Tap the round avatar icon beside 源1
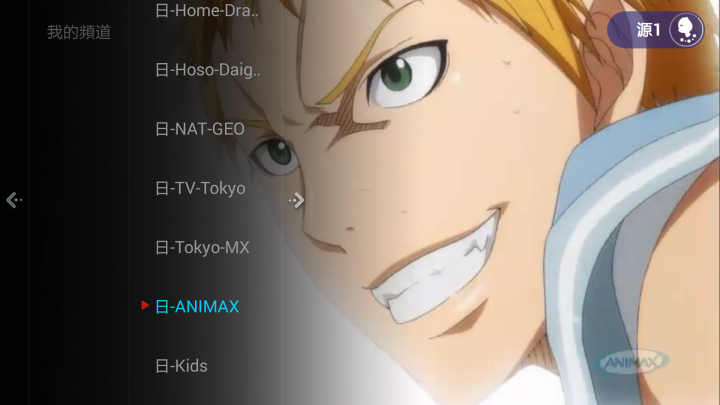 click(686, 30)
